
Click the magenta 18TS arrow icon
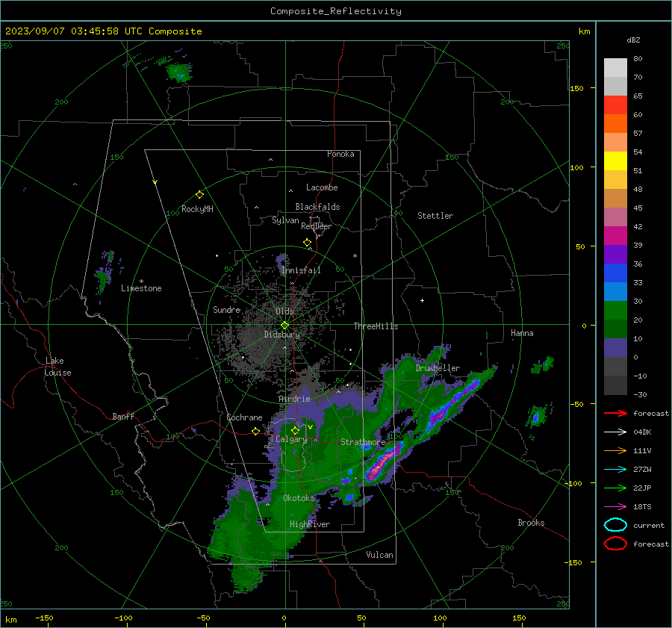(615, 507)
